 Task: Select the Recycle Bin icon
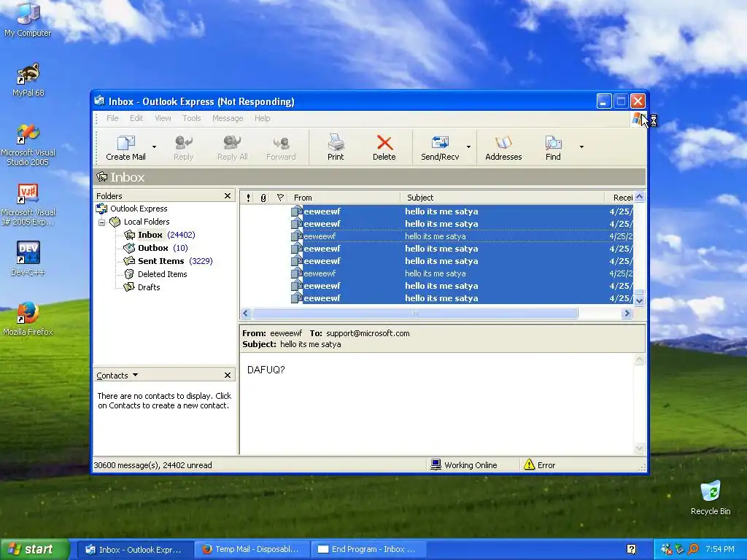point(711,497)
